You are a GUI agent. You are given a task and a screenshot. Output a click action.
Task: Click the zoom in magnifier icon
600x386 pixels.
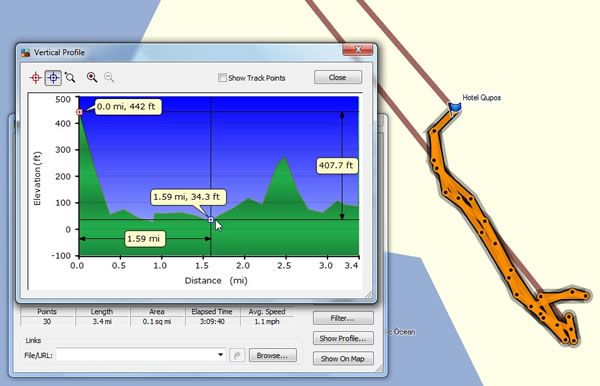coord(92,77)
